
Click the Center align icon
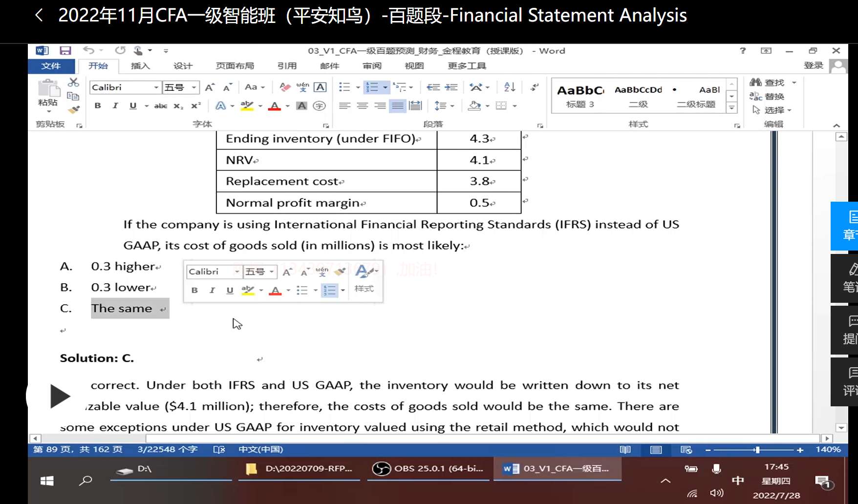[362, 105]
